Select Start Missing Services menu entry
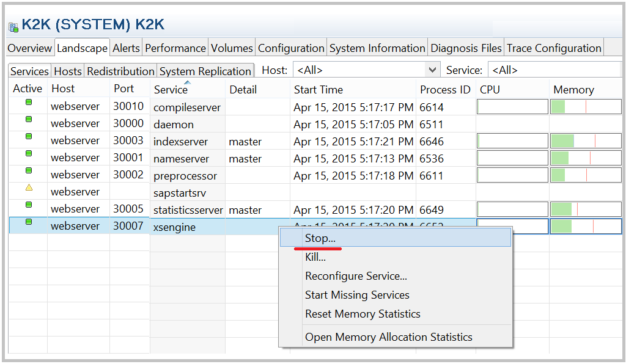 (x=396, y=295)
